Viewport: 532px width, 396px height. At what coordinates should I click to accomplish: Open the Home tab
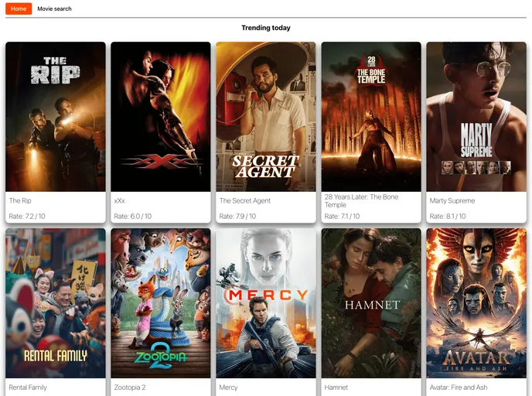[19, 9]
